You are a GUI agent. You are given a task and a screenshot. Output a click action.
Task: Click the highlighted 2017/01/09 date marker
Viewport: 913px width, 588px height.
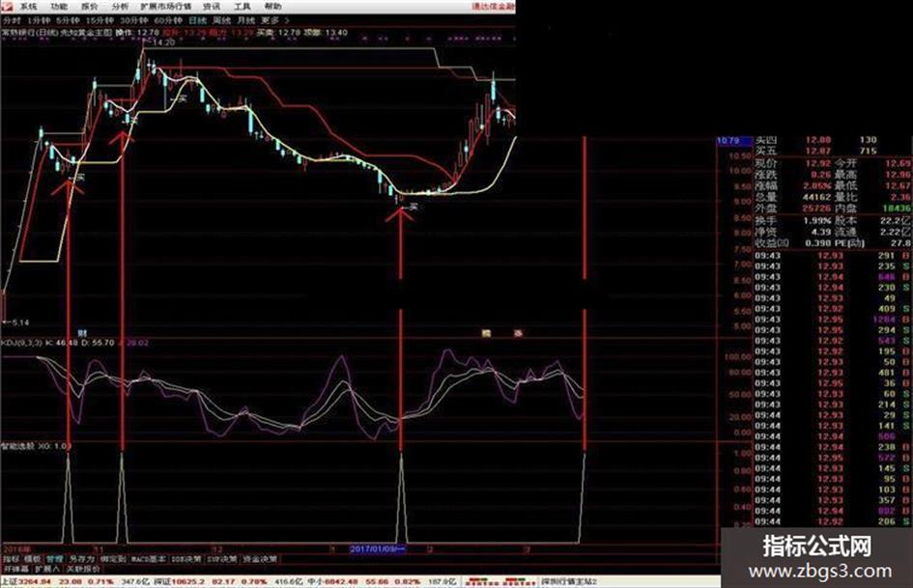pos(378,549)
